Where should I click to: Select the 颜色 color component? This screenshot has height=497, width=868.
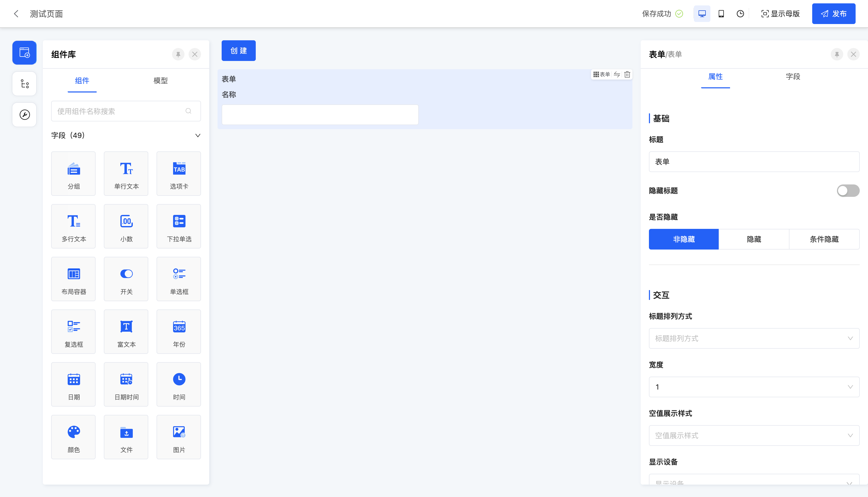tap(73, 437)
